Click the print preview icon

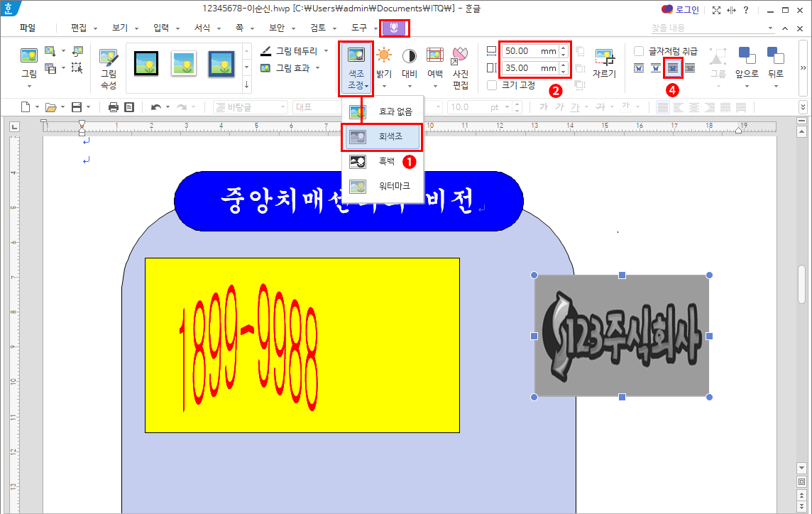pos(129,107)
